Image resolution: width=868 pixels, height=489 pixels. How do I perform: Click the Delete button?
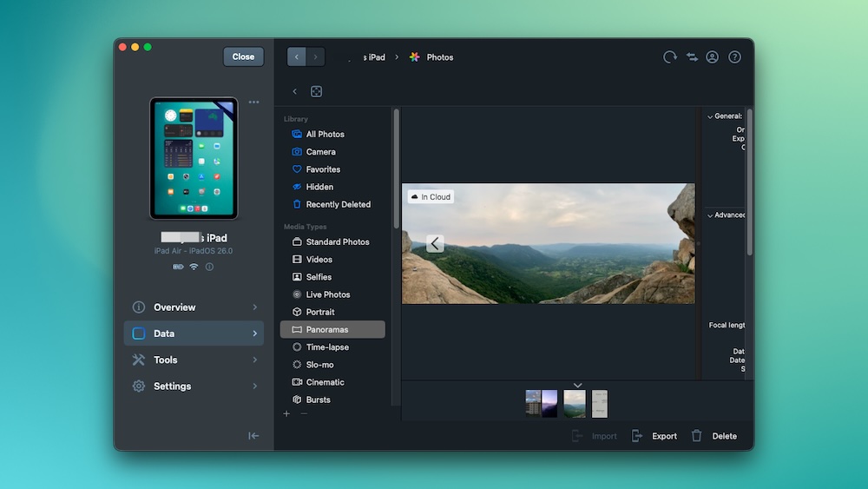[714, 436]
